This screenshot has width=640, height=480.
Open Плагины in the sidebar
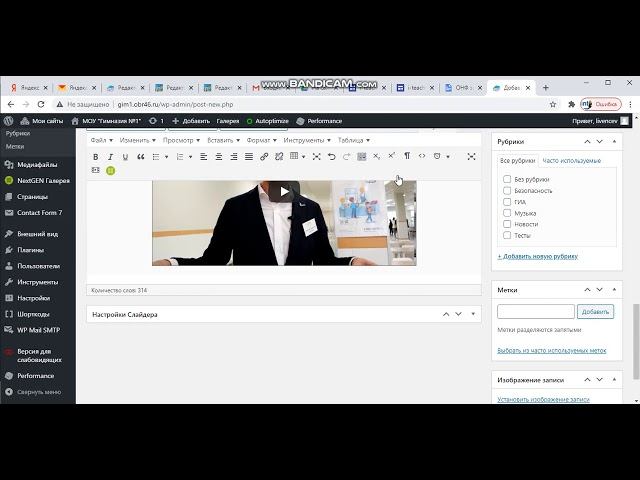[x=30, y=250]
